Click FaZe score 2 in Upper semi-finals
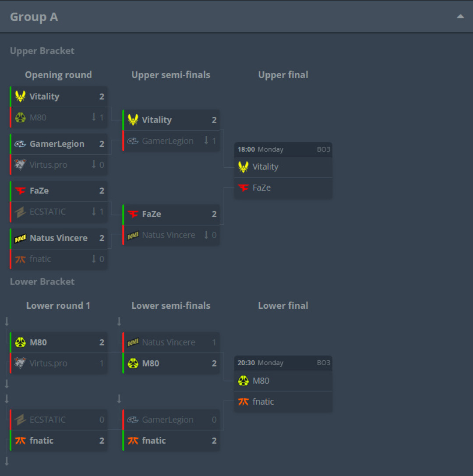Image resolution: width=473 pixels, height=476 pixels. [x=214, y=214]
